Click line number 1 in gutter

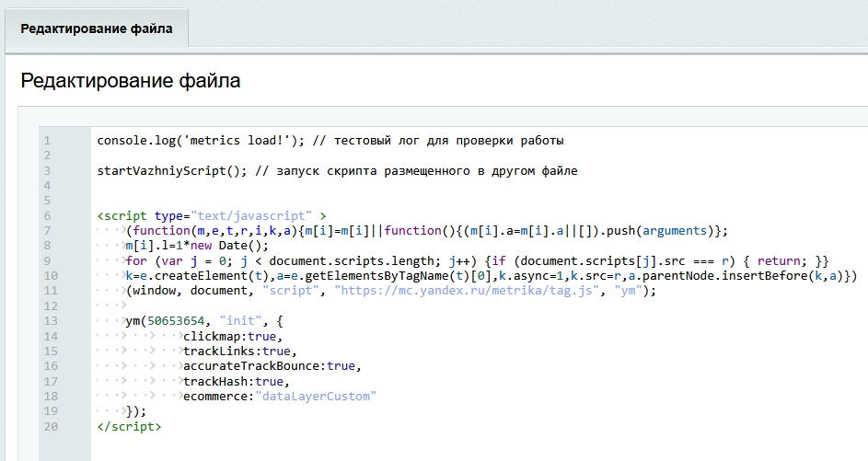point(47,141)
